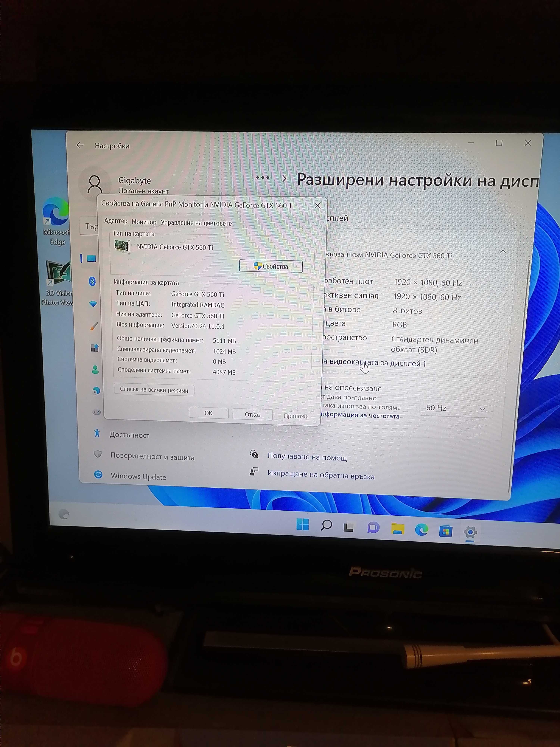Click Списък на всички режими button
The width and height of the screenshot is (560, 747).
tap(154, 390)
